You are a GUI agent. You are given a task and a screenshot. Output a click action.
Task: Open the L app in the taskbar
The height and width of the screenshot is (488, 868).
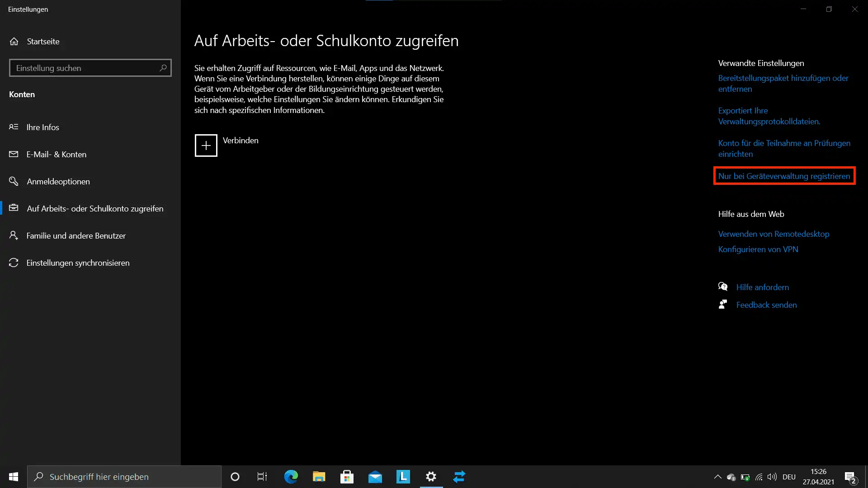coord(403,477)
